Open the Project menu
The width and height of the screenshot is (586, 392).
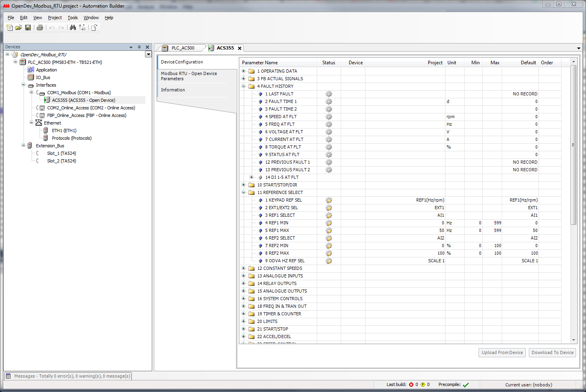55,18
